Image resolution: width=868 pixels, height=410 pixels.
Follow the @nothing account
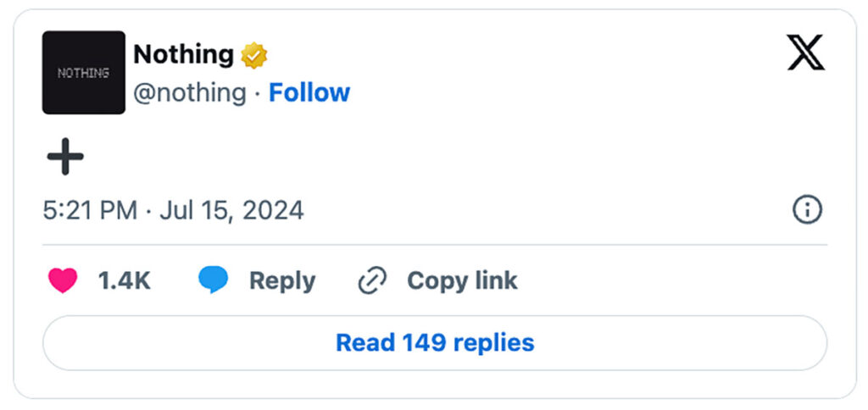[309, 92]
